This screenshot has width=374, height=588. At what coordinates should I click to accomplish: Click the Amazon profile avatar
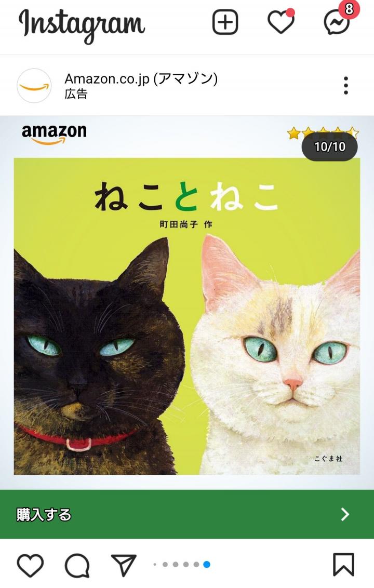(34, 86)
